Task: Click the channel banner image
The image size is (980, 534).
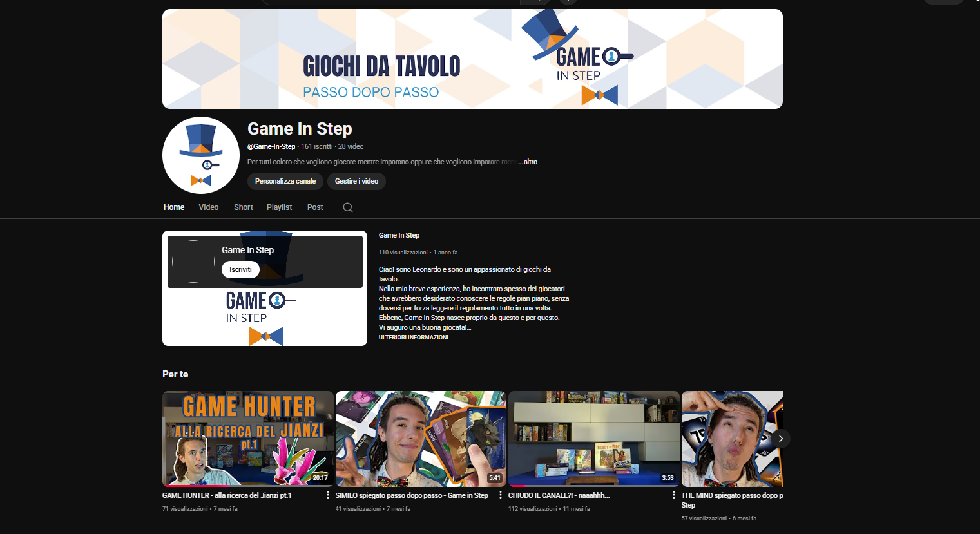Action: [x=472, y=59]
